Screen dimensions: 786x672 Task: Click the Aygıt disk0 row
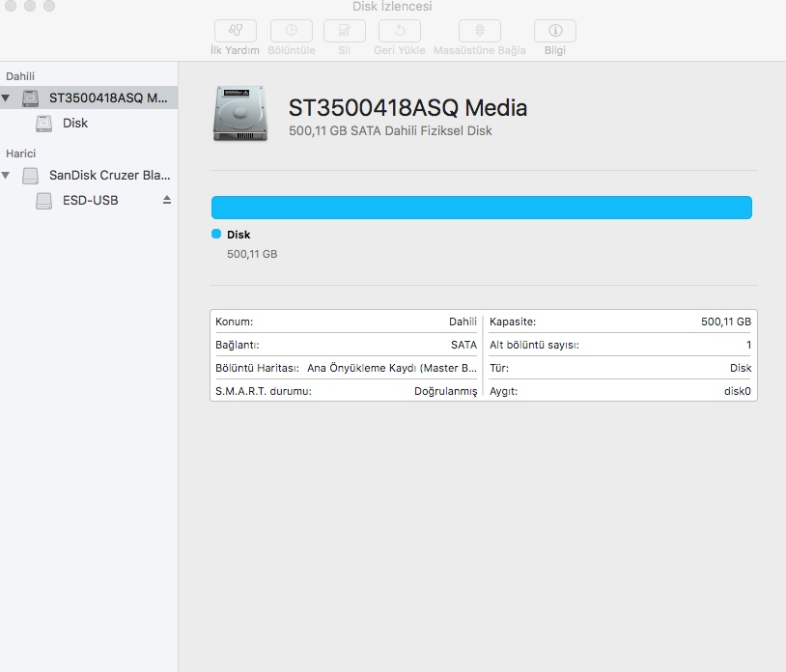621,391
